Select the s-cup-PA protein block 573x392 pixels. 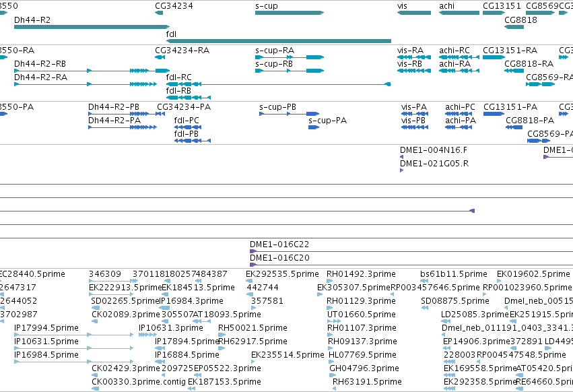point(314,127)
